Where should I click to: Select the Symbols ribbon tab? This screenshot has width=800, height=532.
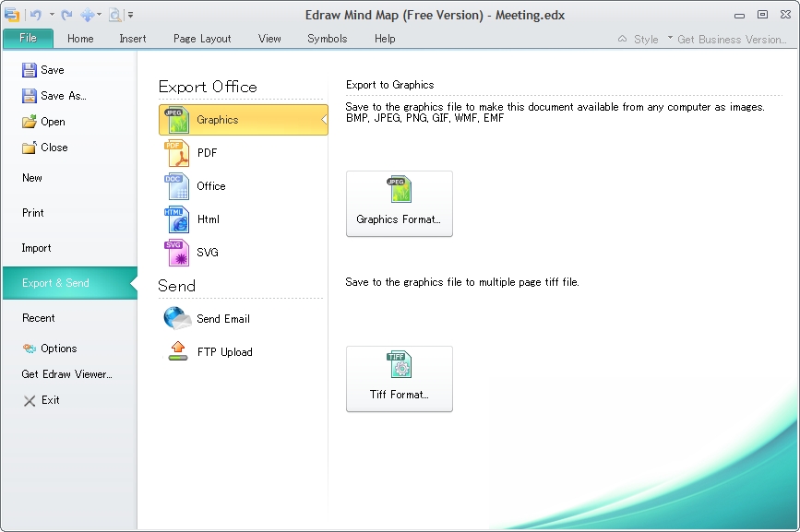tap(327, 39)
